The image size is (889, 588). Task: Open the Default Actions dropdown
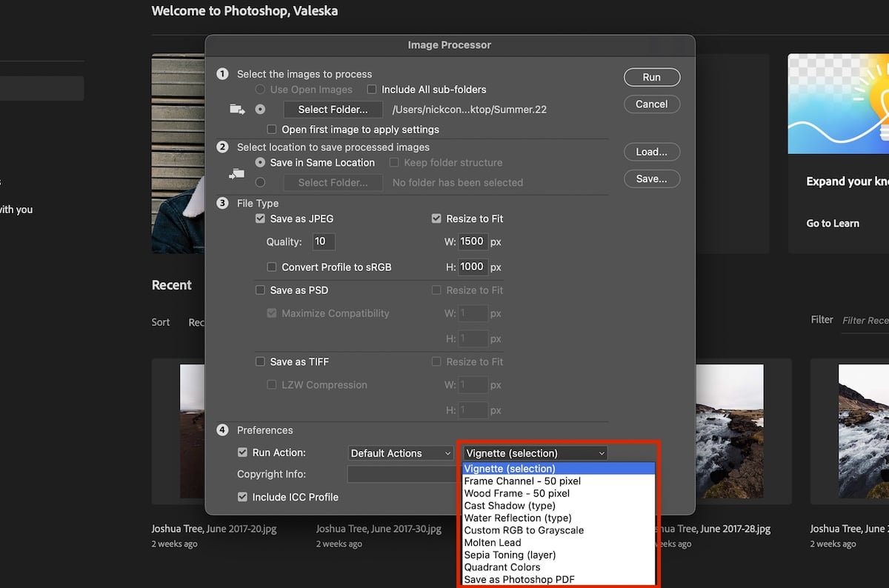click(x=400, y=452)
